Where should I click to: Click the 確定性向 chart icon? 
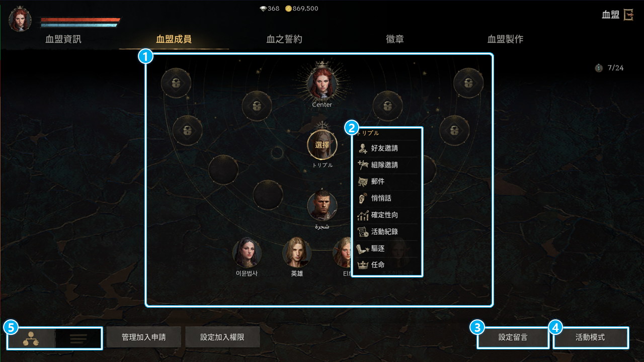tap(362, 215)
